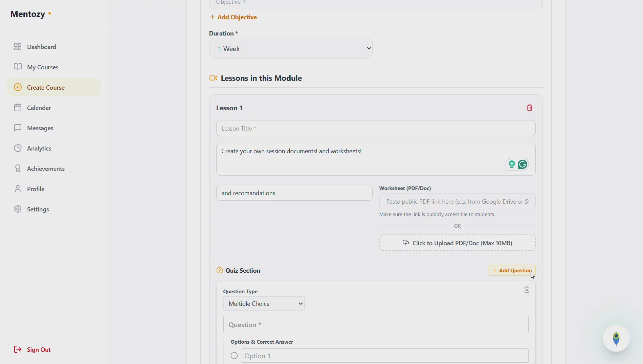643x364 pixels.
Task: Click the Create Course plus-circle icon
Action: tap(18, 87)
